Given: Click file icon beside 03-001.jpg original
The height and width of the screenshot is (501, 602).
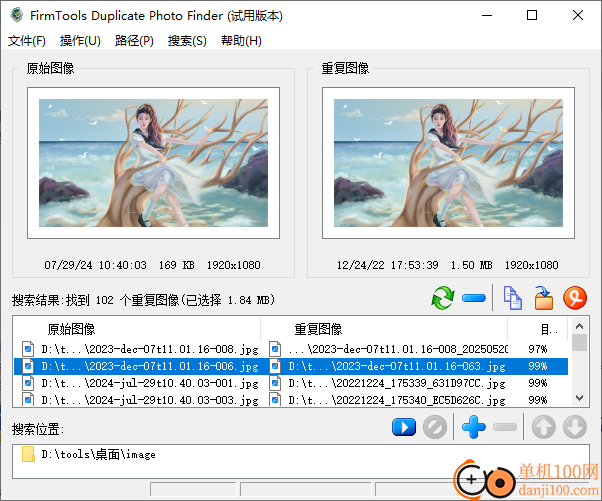Looking at the screenshot, I should [28, 383].
